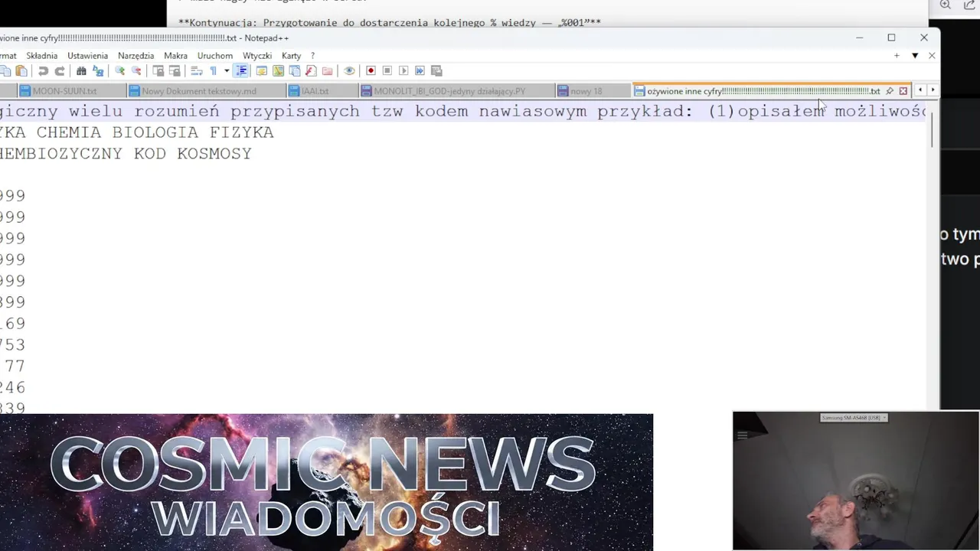The height and width of the screenshot is (551, 980).
Task: Start macro recording with red dot icon
Action: tap(371, 71)
